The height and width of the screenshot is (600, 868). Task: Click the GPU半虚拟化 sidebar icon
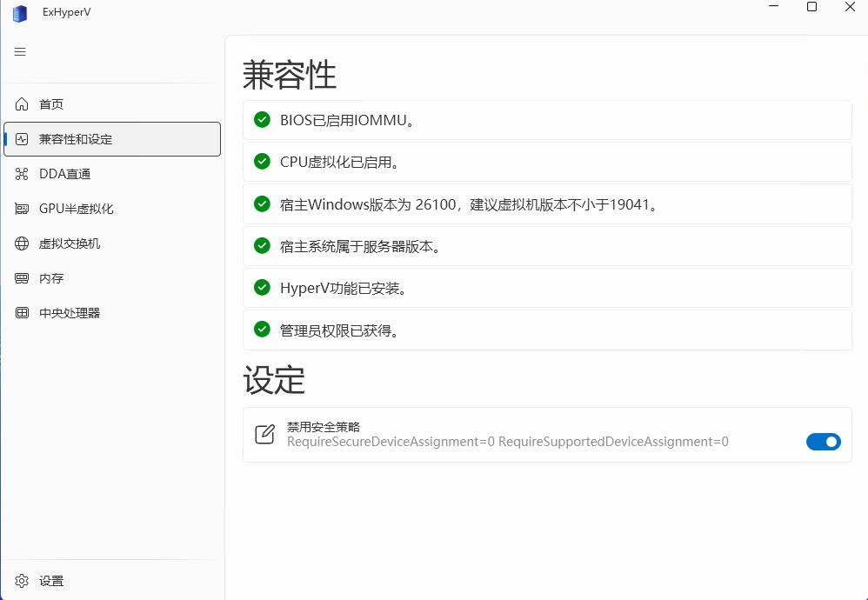(23, 209)
